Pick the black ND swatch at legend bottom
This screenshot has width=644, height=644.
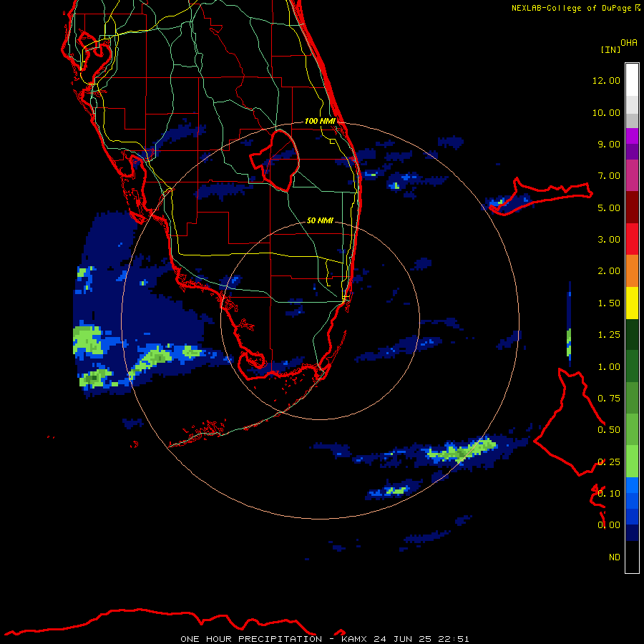pos(632,557)
